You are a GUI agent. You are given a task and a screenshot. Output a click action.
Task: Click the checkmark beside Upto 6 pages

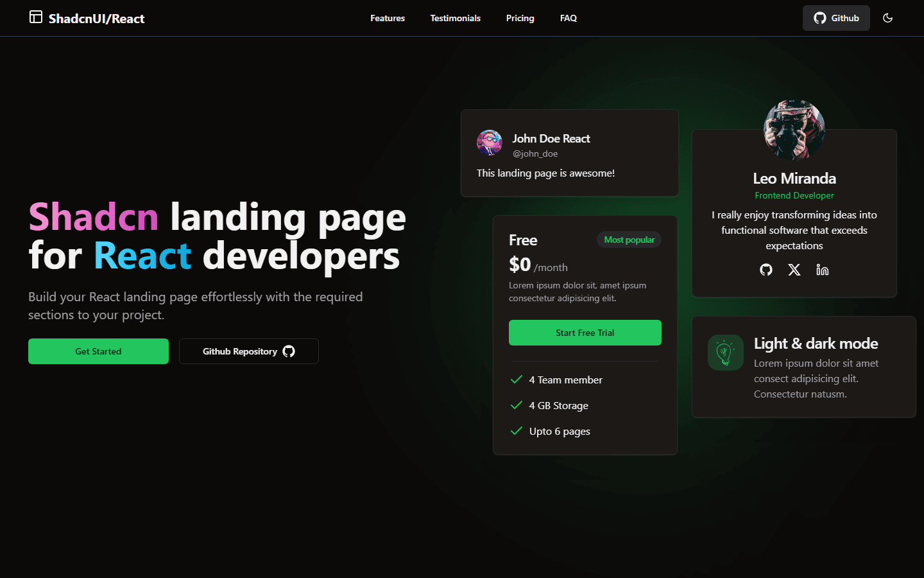pos(516,431)
